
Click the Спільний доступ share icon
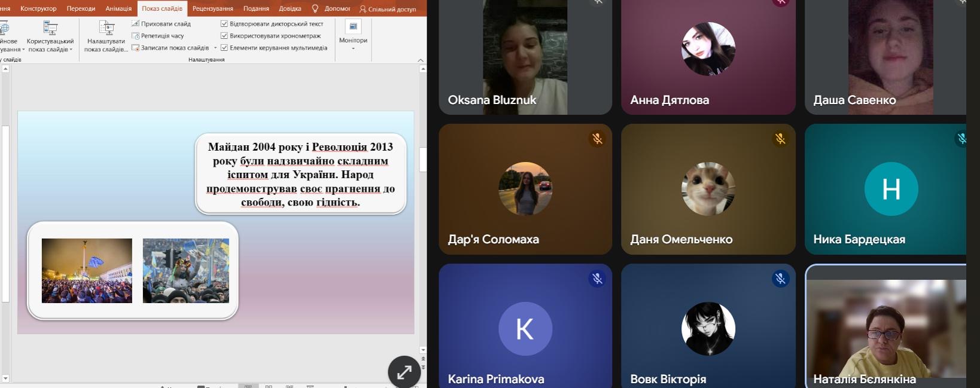[x=363, y=9]
